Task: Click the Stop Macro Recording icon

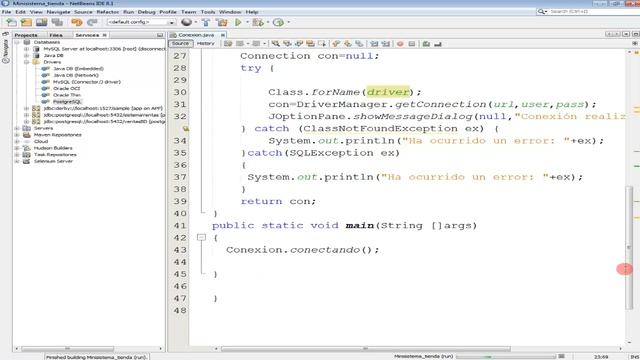Action: click(x=411, y=44)
